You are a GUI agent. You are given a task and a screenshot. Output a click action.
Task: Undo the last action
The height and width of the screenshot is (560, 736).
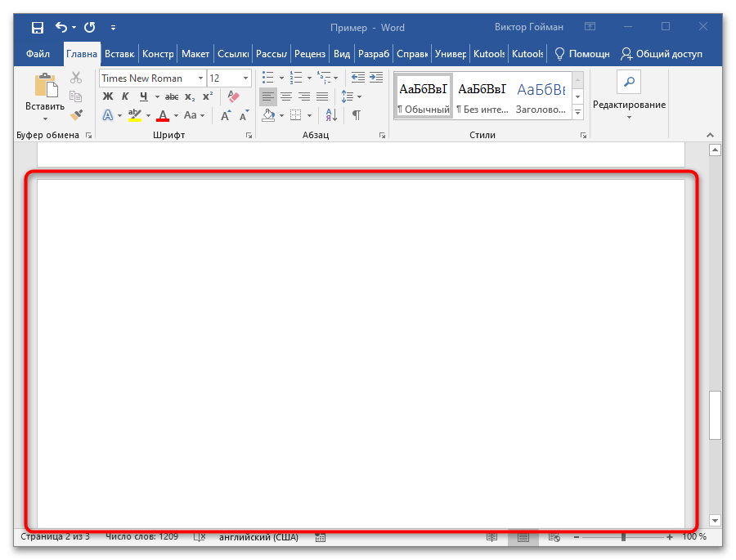point(61,27)
